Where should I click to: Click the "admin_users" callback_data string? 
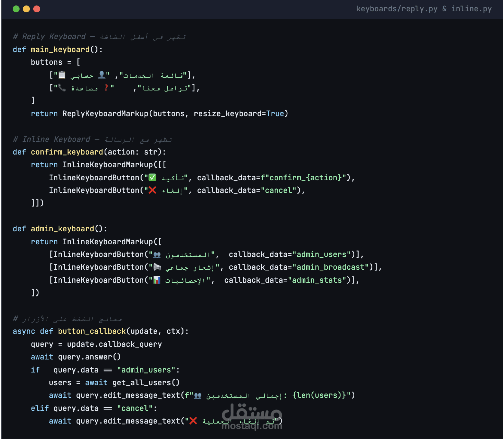pos(322,255)
